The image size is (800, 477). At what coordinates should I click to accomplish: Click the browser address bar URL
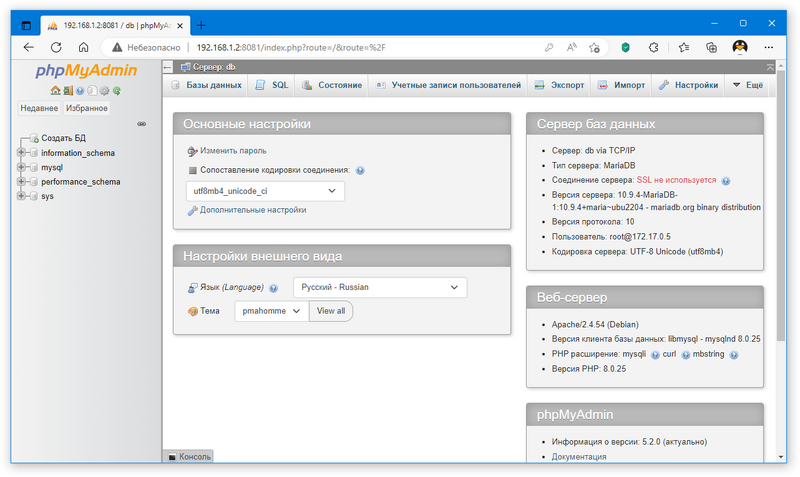point(291,47)
